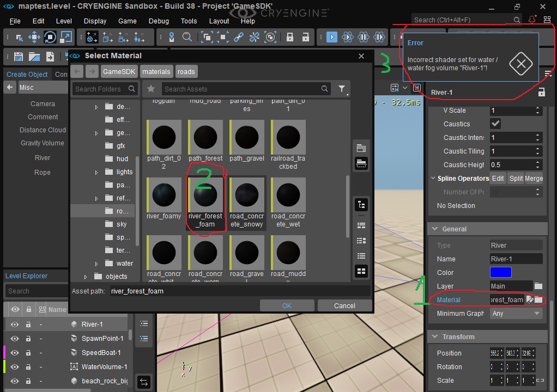Screen dimensions: 557x392
Task: Click the unlink objects icon
Action: (x=255, y=37)
